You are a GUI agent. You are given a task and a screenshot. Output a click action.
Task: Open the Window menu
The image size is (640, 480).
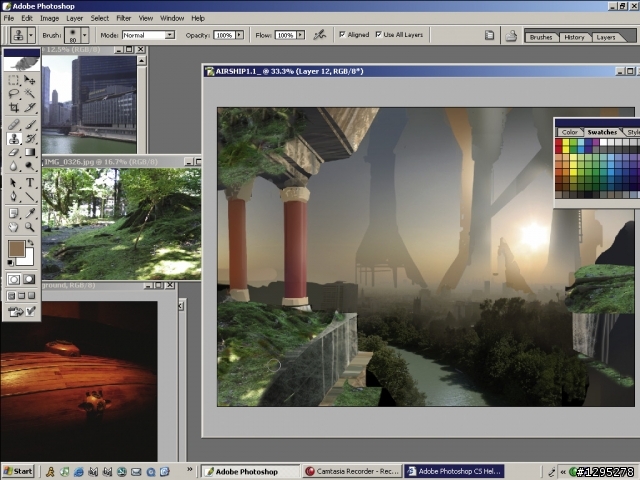click(172, 18)
